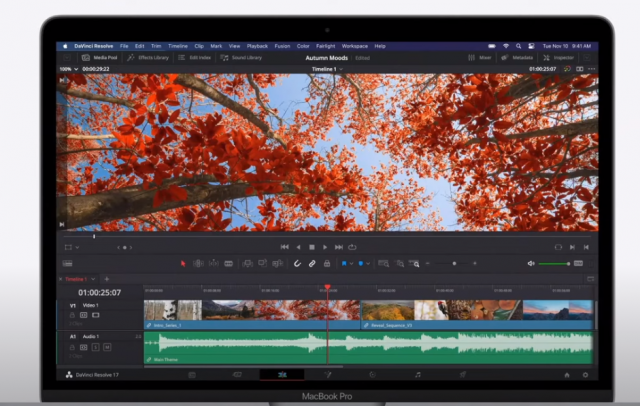Select the red Timeline 1 tab
Viewport: 640px width, 406px height.
coord(76,279)
